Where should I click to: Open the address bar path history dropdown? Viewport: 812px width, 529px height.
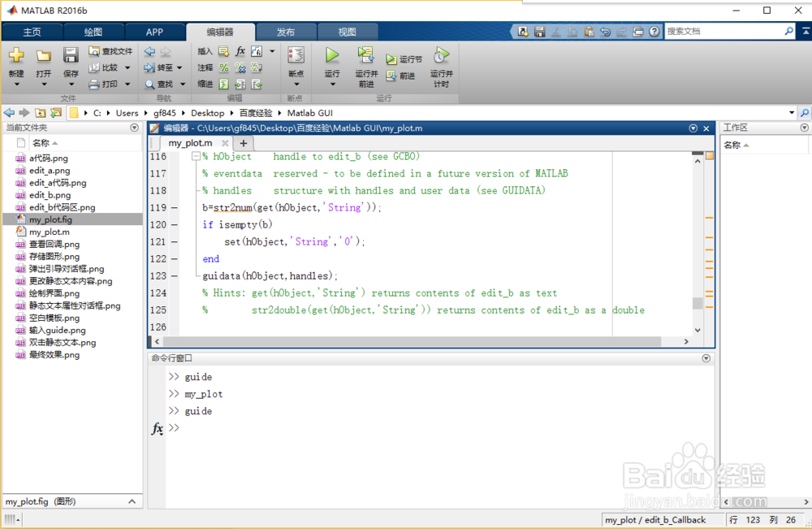click(792, 112)
